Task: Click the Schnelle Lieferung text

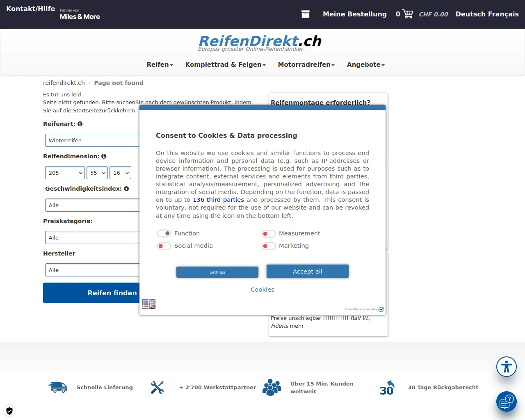Action: click(x=105, y=387)
